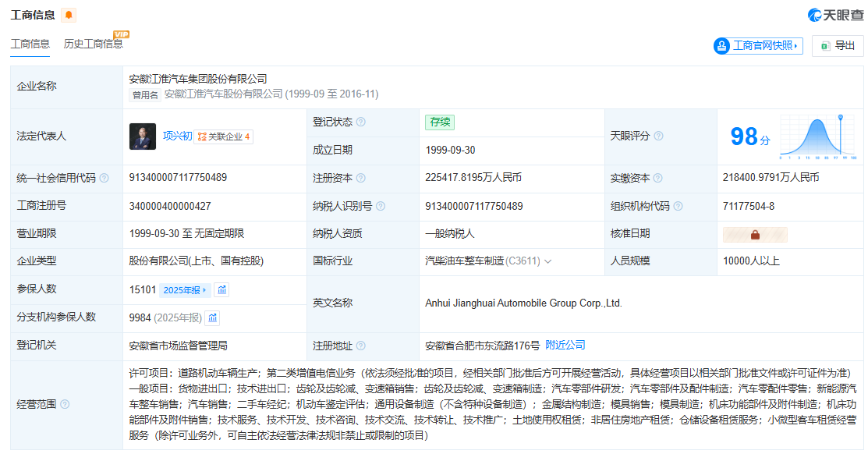Click 实缴资本 value 218400.9791万人民币
This screenshot has height=461, width=868.
(x=771, y=178)
